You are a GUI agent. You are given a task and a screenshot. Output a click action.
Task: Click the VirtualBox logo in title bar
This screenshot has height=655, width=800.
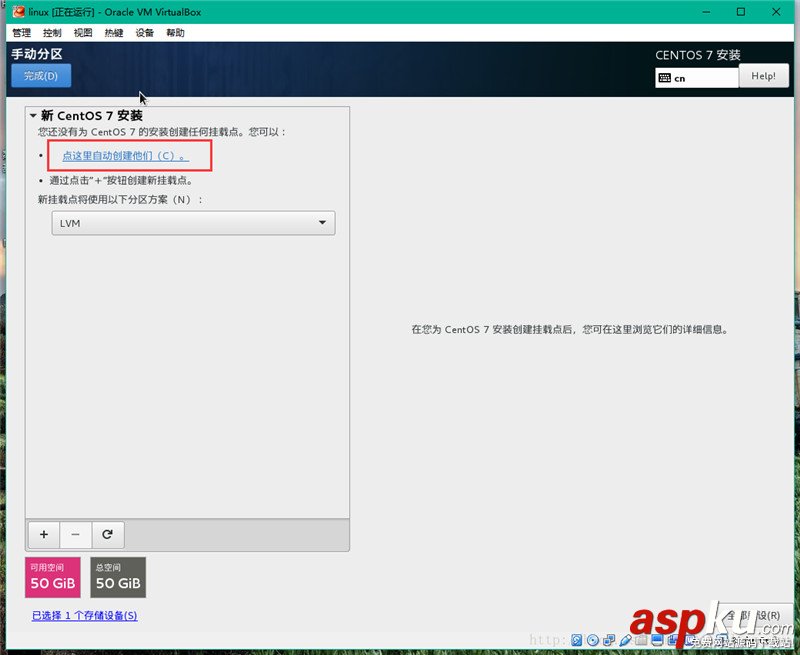click(x=18, y=12)
